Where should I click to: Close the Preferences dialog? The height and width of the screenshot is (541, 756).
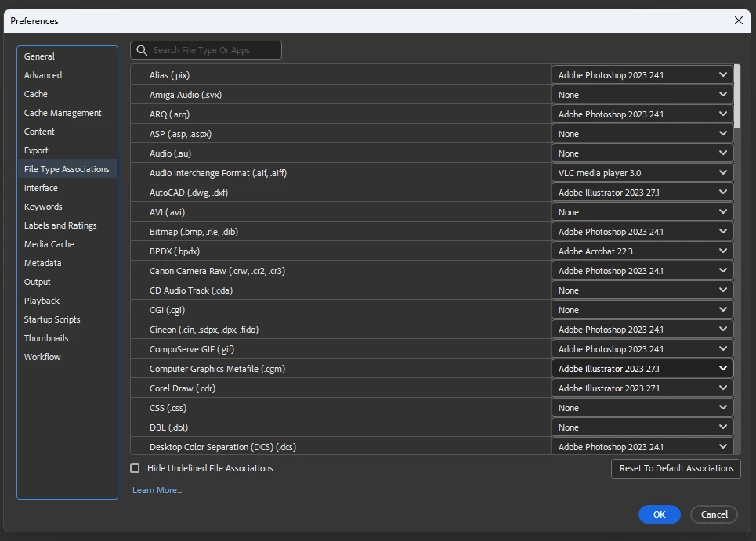pos(738,20)
